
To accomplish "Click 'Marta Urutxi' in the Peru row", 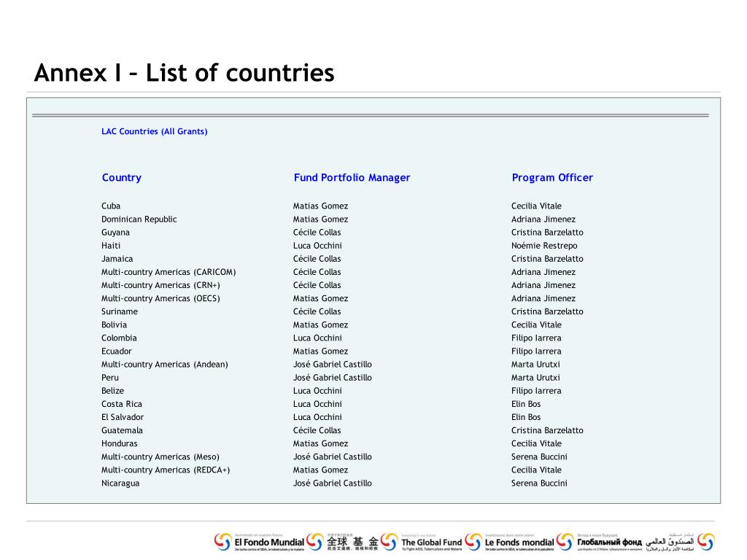I will click(535, 378).
